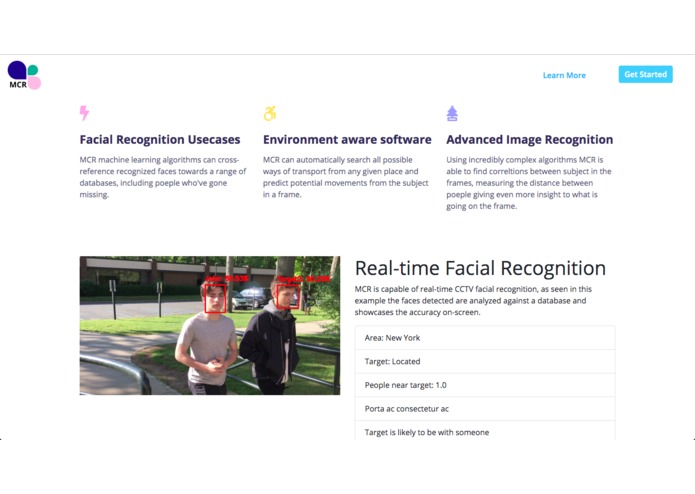Select the Environment aware software heading
This screenshot has height=494, width=695.
pos(347,140)
